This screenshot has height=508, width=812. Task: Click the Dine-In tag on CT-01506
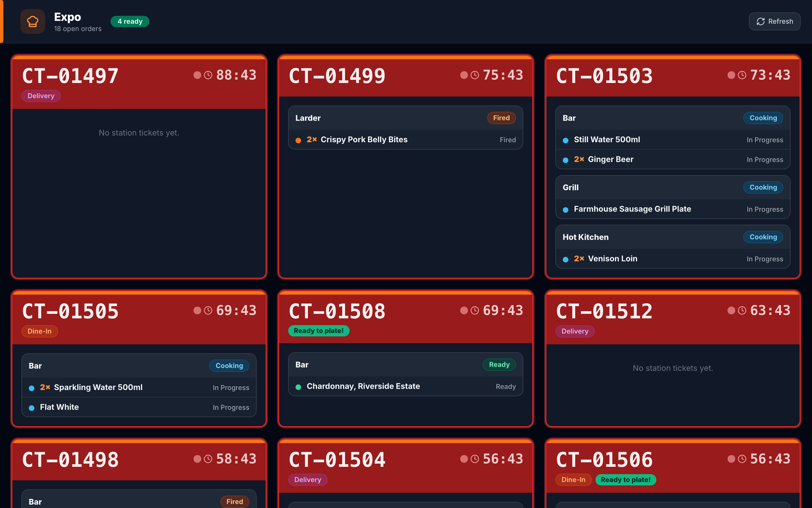click(x=573, y=480)
